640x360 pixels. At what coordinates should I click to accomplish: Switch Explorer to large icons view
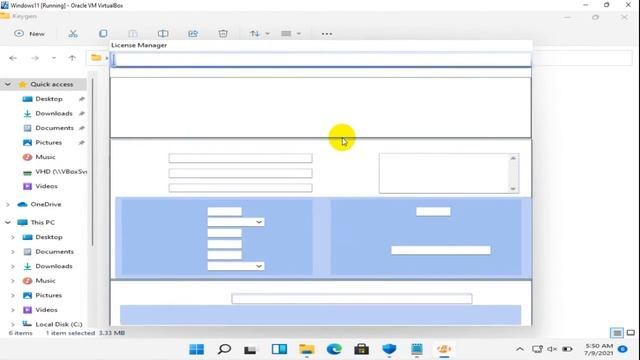[631, 333]
